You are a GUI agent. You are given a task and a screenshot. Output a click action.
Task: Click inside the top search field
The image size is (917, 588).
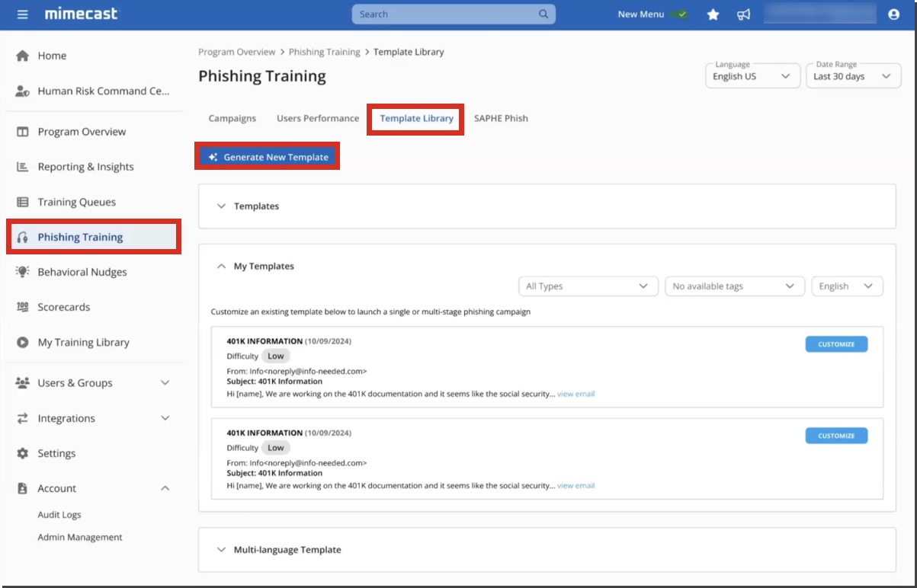click(x=442, y=14)
